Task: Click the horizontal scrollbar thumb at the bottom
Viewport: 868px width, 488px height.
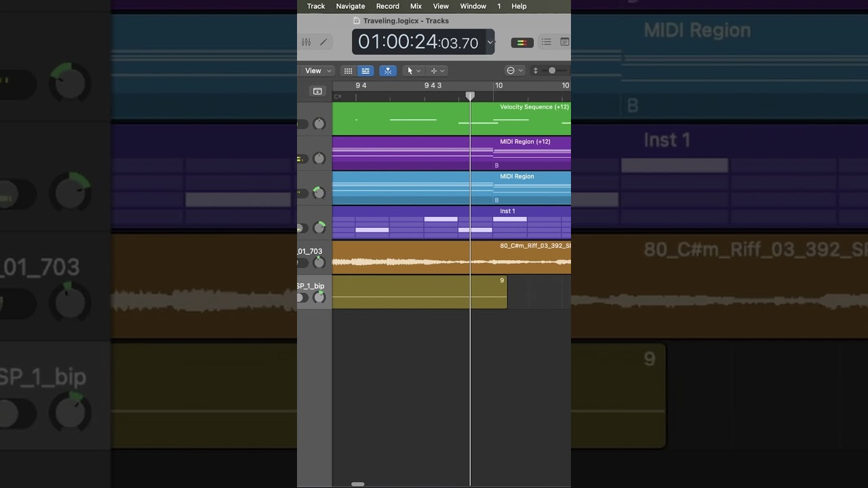Action: [358, 484]
